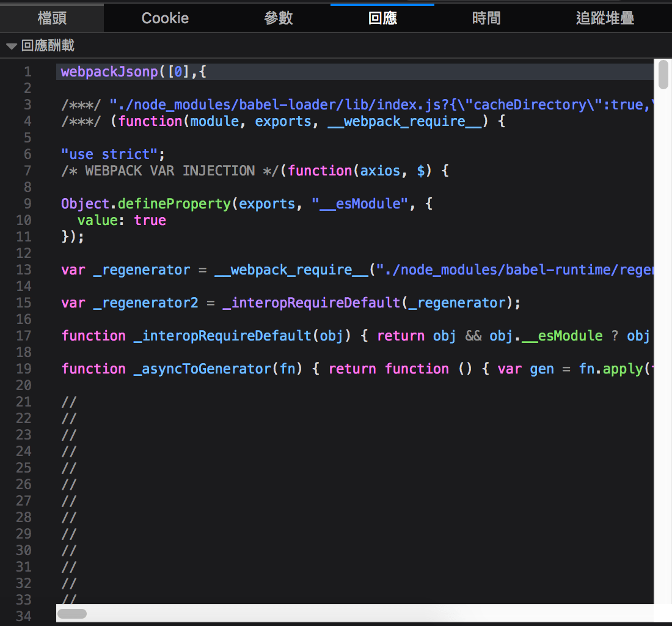Click the function _asyncToGenerator line

(357, 369)
